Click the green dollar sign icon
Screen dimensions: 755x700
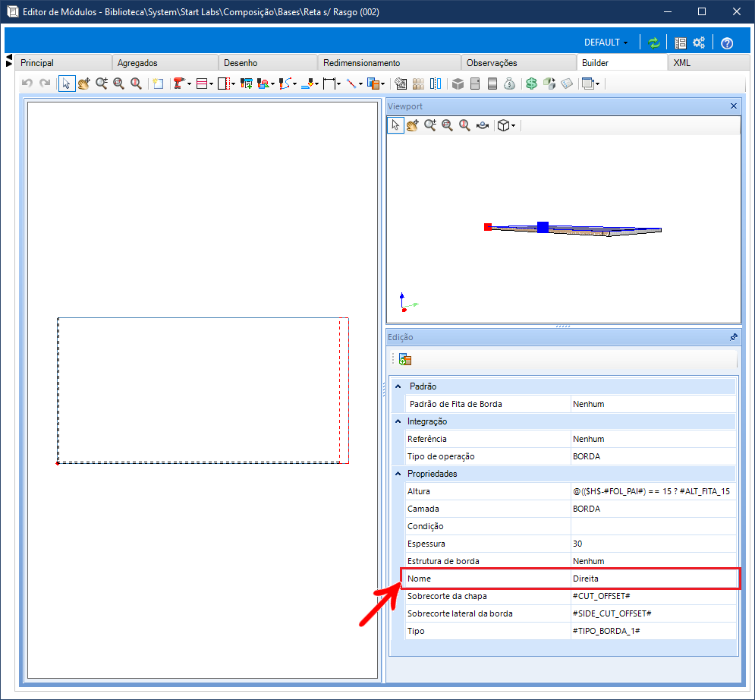pos(532,84)
